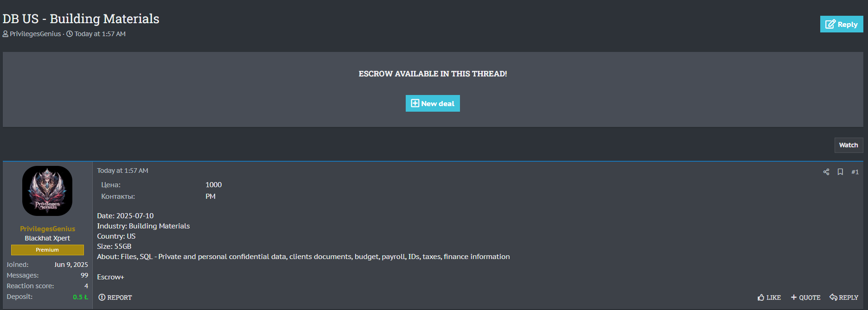Like the post with the thumbs-up icon
The width and height of the screenshot is (868, 310).
pyautogui.click(x=761, y=297)
